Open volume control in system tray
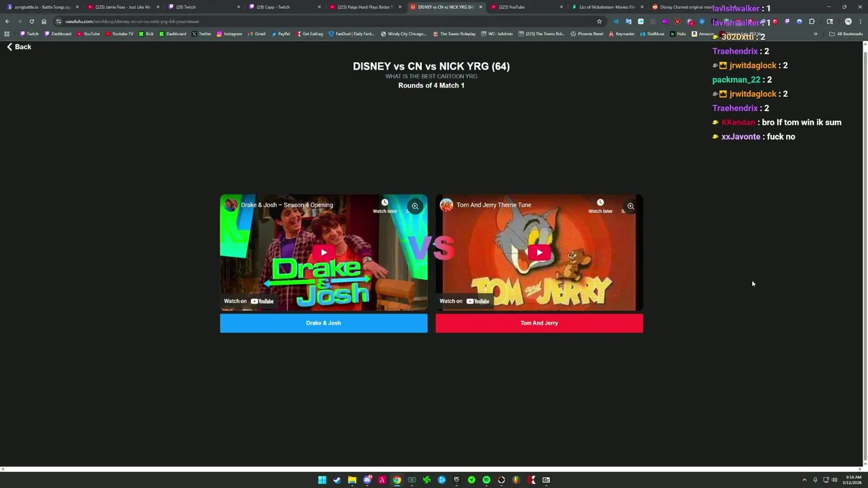The width and height of the screenshot is (868, 488). tap(834, 480)
